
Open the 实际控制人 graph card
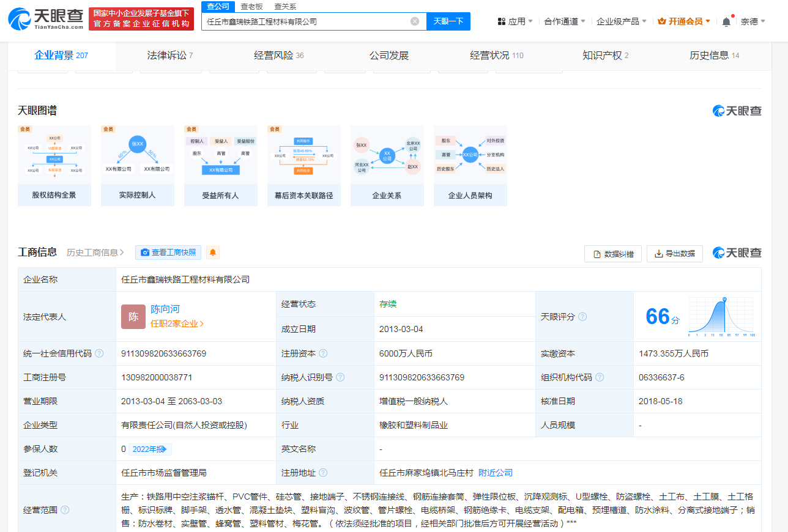coord(138,166)
